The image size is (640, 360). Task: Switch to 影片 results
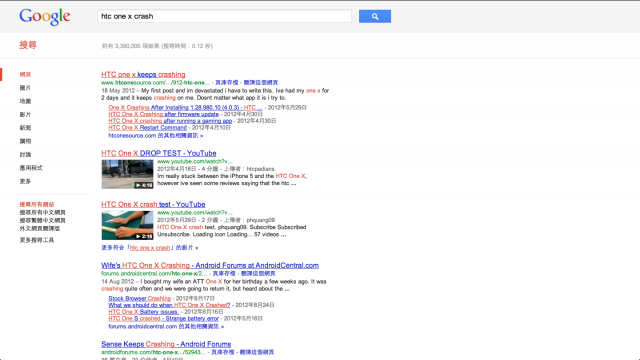[25, 115]
